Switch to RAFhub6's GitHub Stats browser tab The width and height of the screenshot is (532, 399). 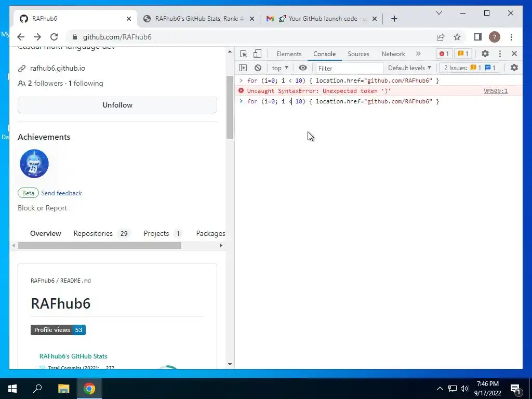199,19
